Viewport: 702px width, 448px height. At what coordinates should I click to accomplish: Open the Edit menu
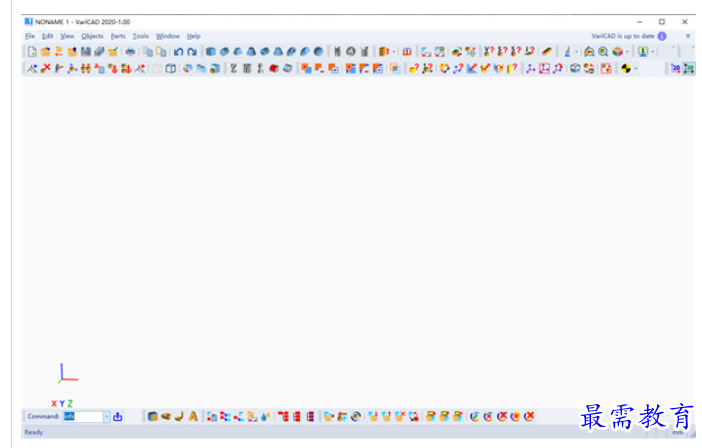pos(47,36)
